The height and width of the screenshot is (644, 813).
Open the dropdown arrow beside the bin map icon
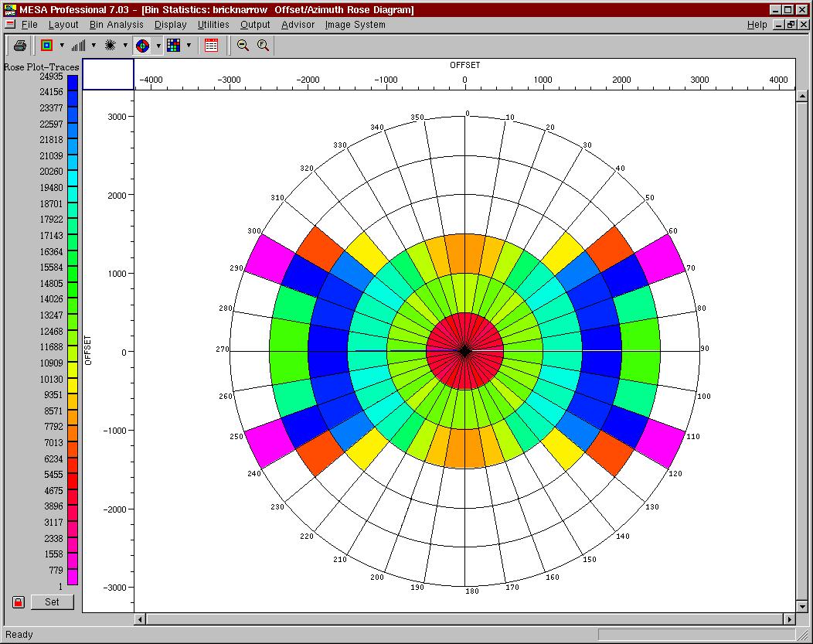click(60, 45)
